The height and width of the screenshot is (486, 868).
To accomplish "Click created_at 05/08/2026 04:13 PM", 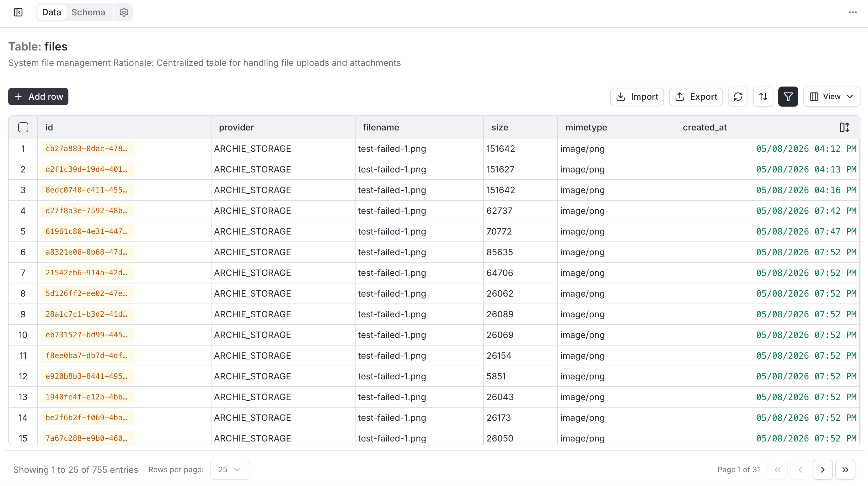I will tap(806, 169).
